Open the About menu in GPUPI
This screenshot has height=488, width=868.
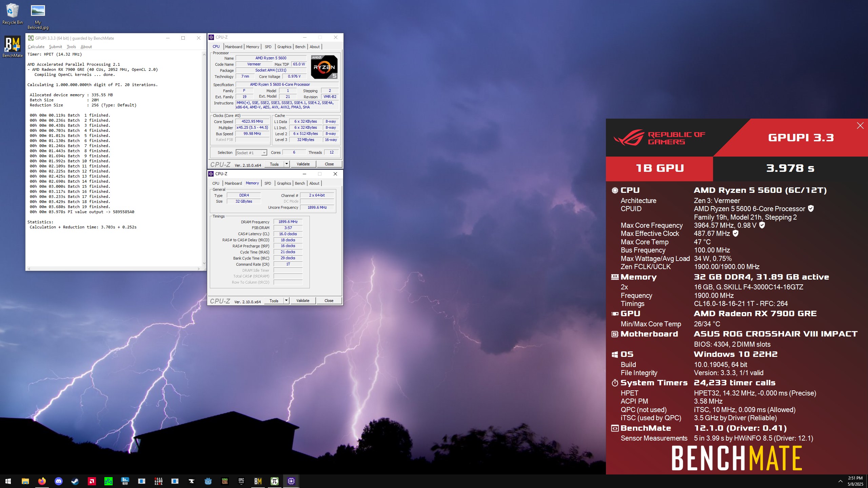(x=86, y=47)
